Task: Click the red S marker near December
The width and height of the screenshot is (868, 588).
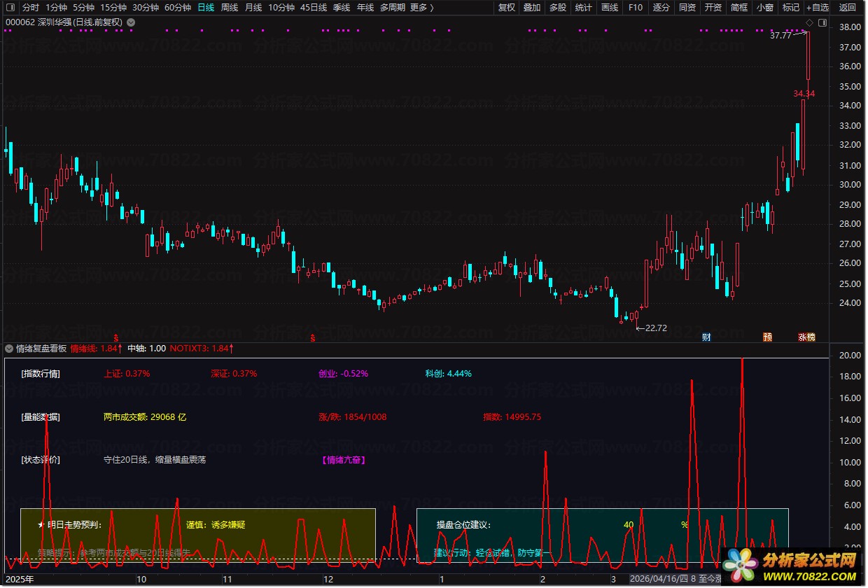Action: 312,337
